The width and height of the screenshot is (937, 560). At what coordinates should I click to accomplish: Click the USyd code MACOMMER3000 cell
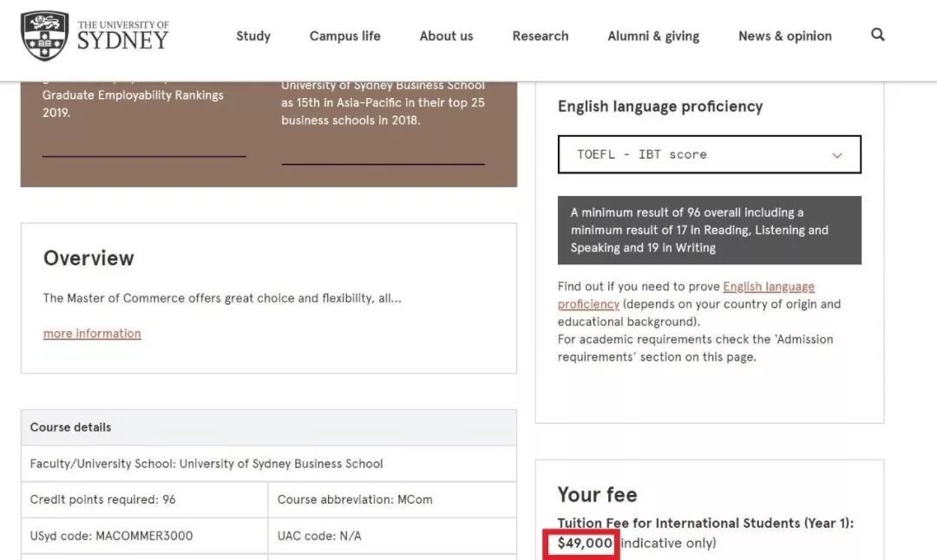[x=111, y=536]
